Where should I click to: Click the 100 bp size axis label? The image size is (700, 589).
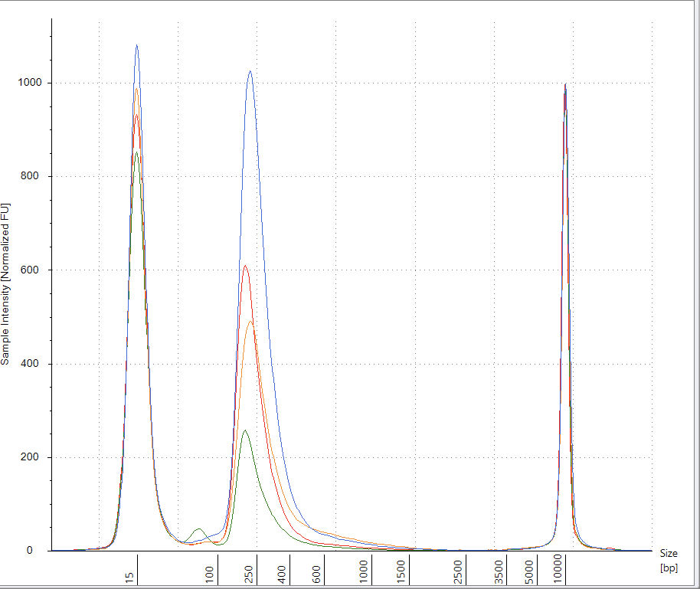tap(210, 574)
